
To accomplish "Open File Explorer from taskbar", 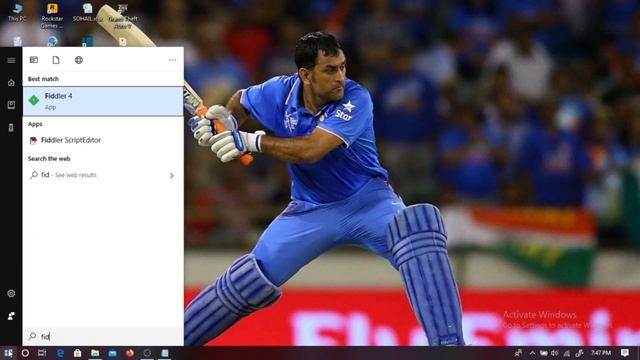I will pos(95,353).
